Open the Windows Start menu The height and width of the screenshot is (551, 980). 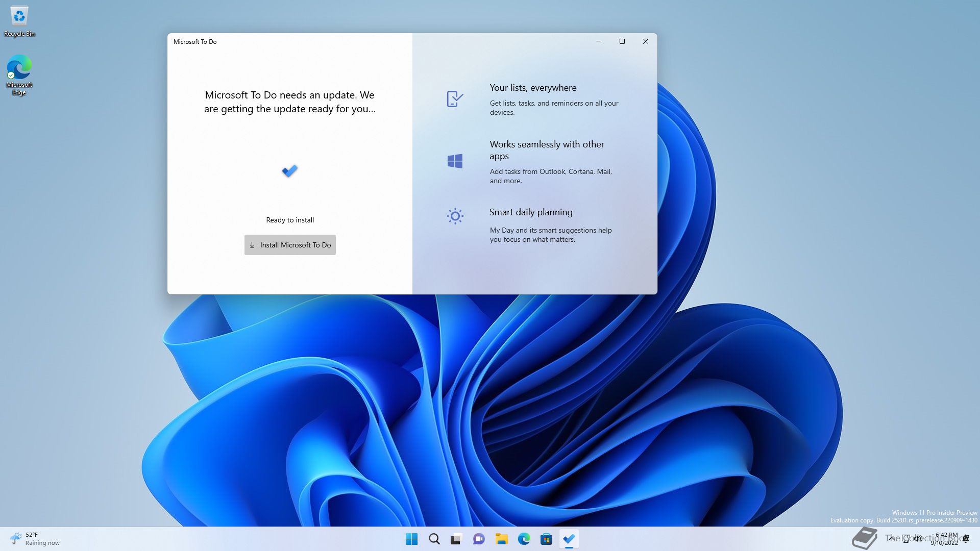[411, 539]
